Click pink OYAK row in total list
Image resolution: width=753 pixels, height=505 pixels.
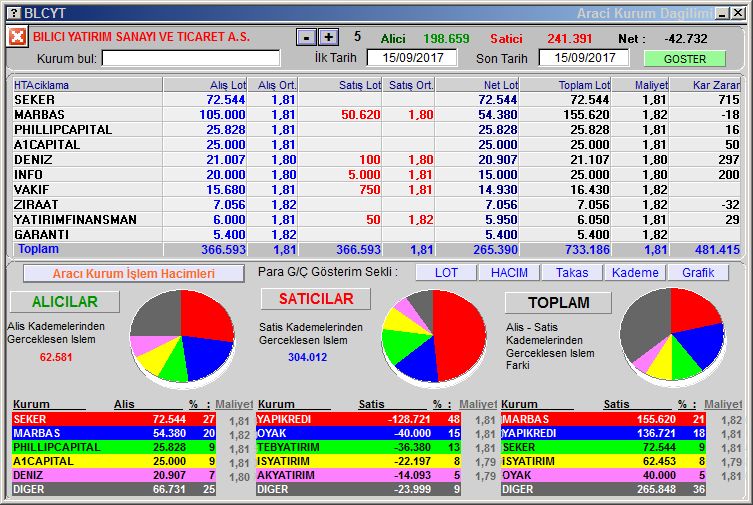[603, 475]
